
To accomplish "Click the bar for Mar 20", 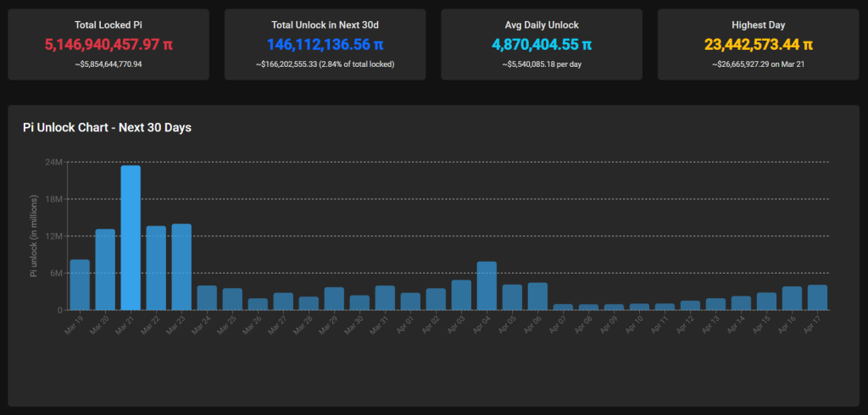I will (105, 269).
